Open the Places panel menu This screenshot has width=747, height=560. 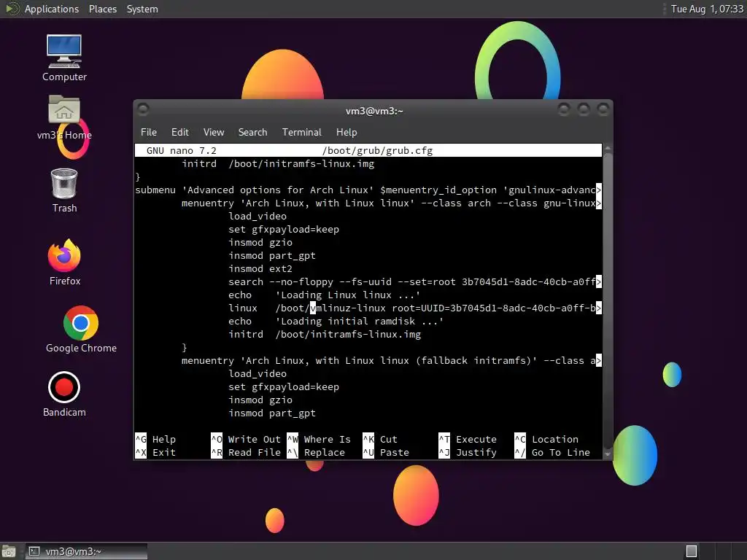click(102, 9)
